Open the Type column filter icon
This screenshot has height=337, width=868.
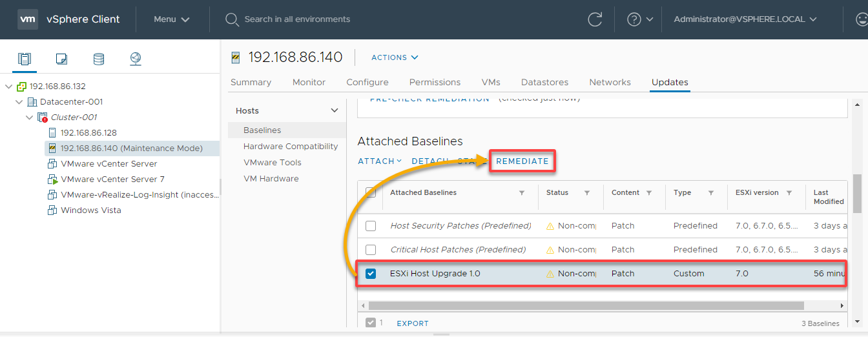pyautogui.click(x=711, y=193)
